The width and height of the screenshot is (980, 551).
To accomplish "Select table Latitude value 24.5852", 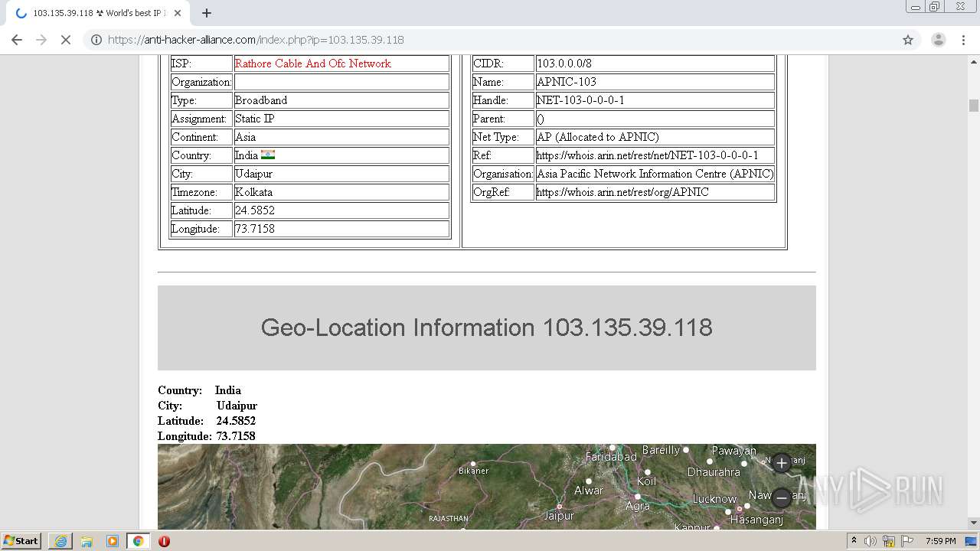I will 255,210.
